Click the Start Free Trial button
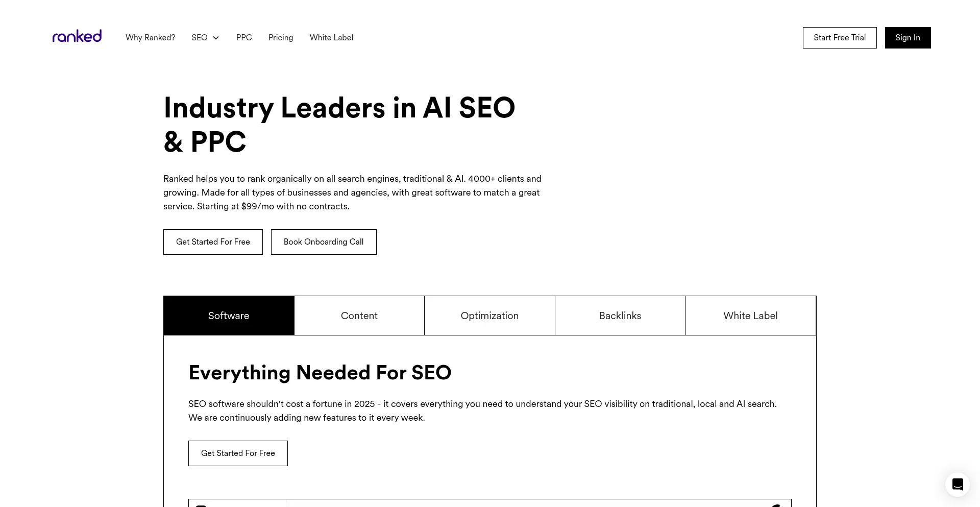The image size is (980, 507). point(840,38)
